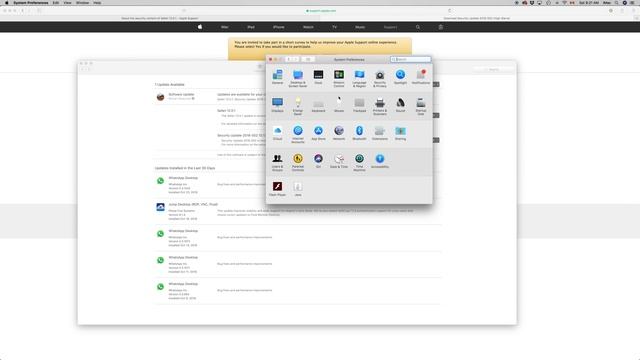Go forward in System Preferences toolbar
This screenshot has width=640, height=360.
point(296,59)
